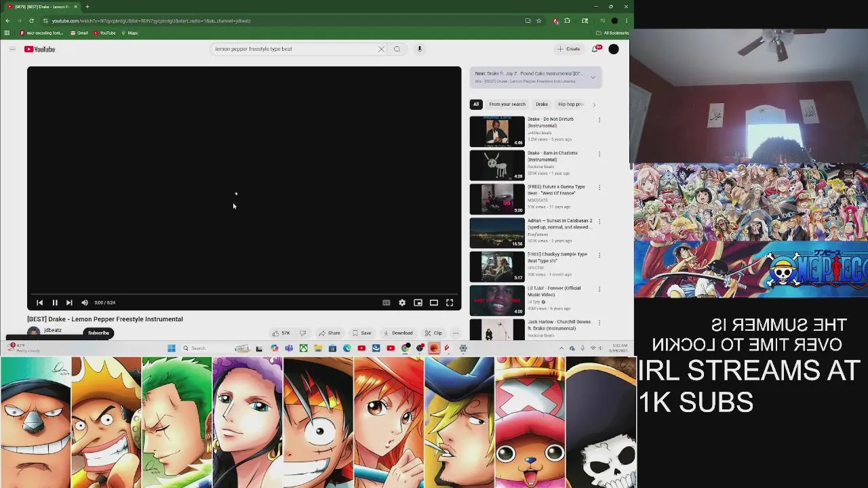
Task: Bookmark this page with star icon
Action: pos(538,20)
